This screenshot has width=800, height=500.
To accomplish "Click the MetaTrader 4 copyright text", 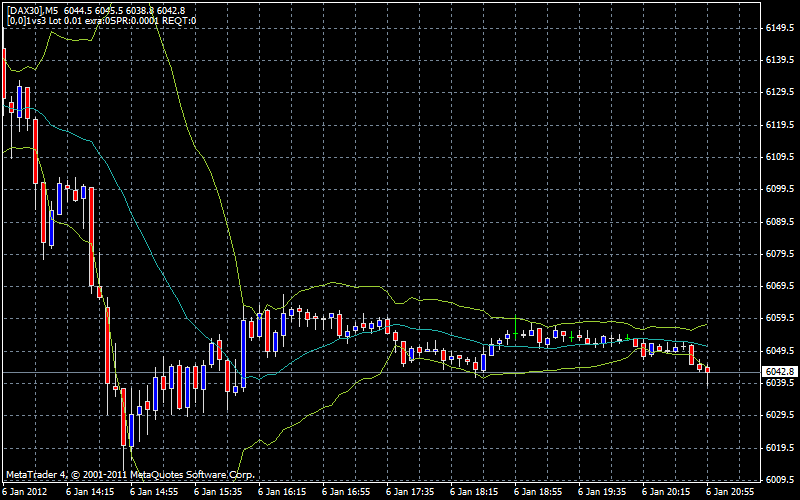I will coord(130,474).
